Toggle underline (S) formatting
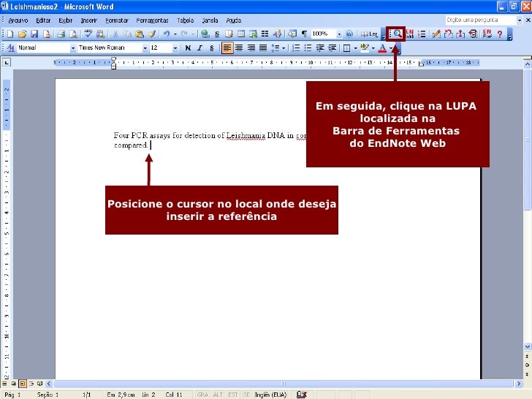Viewport: 532px width, 399px height. [212, 47]
